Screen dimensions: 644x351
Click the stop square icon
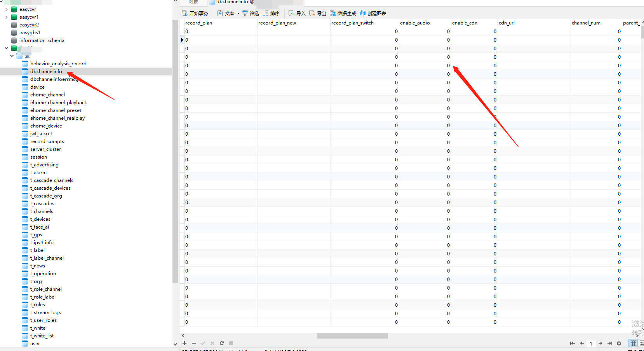click(x=231, y=343)
